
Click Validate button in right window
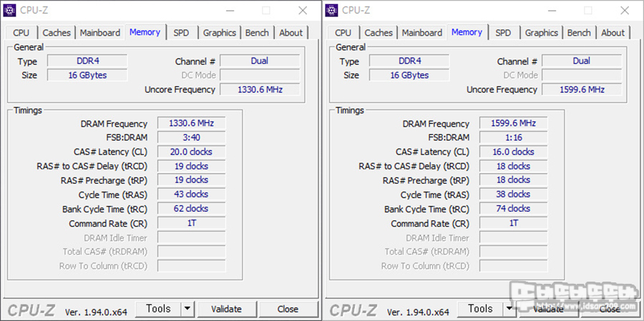[549, 309]
